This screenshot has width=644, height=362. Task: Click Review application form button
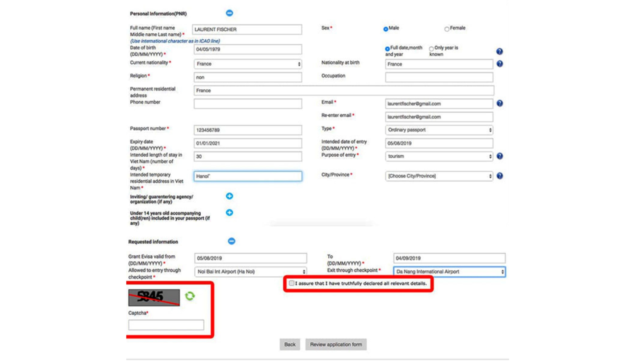click(336, 344)
